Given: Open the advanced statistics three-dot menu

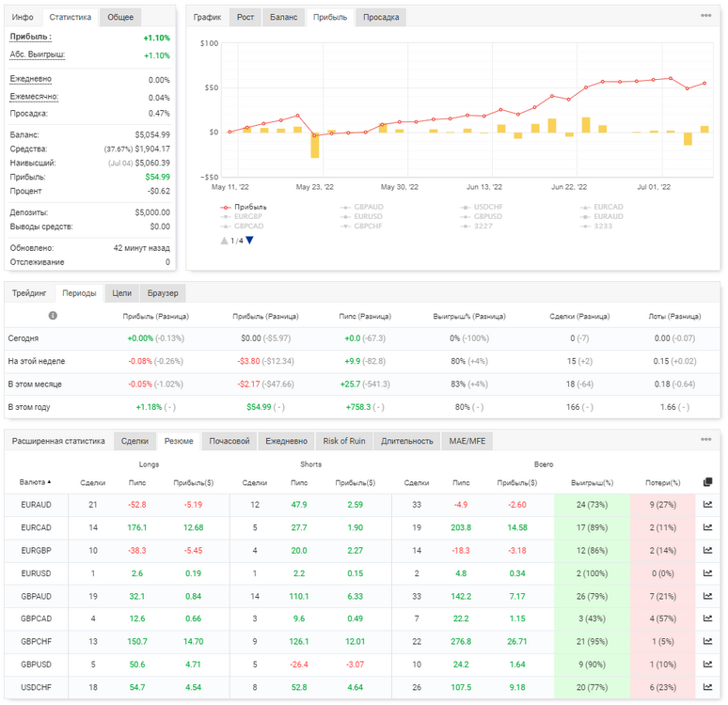Looking at the screenshot, I should coord(705,439).
